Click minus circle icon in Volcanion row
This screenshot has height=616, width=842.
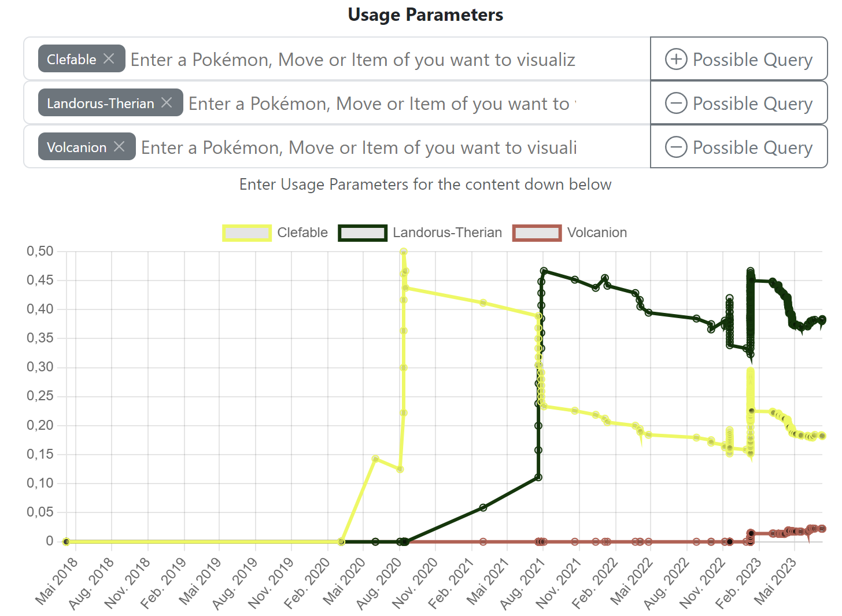point(675,147)
